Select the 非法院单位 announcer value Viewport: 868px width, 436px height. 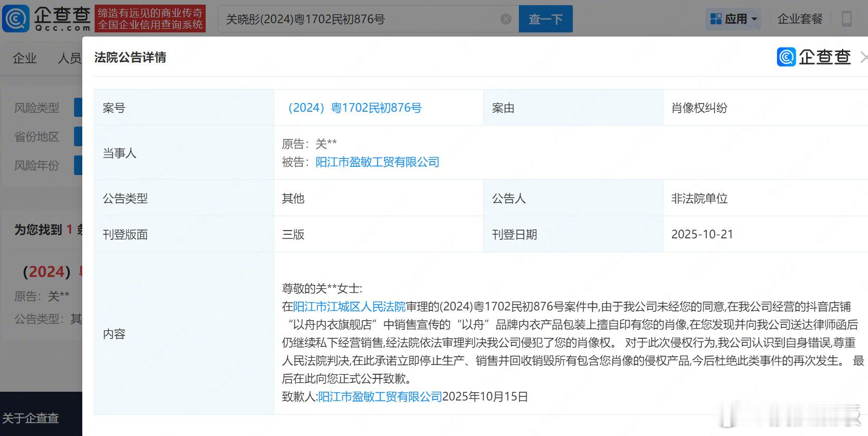699,198
